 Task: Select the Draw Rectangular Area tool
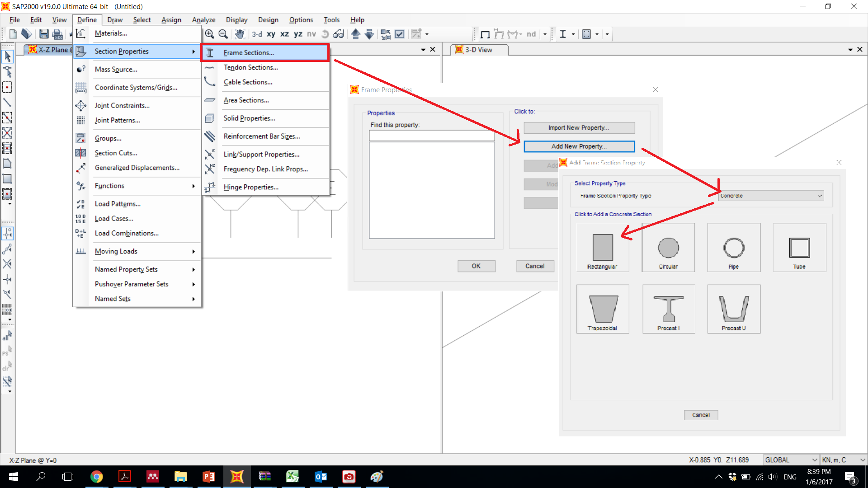(x=7, y=179)
